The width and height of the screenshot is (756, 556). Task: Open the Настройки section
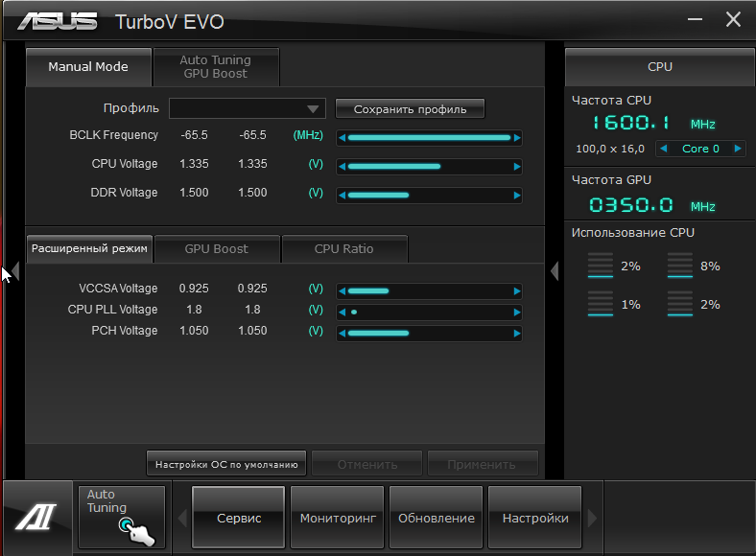pos(535,518)
